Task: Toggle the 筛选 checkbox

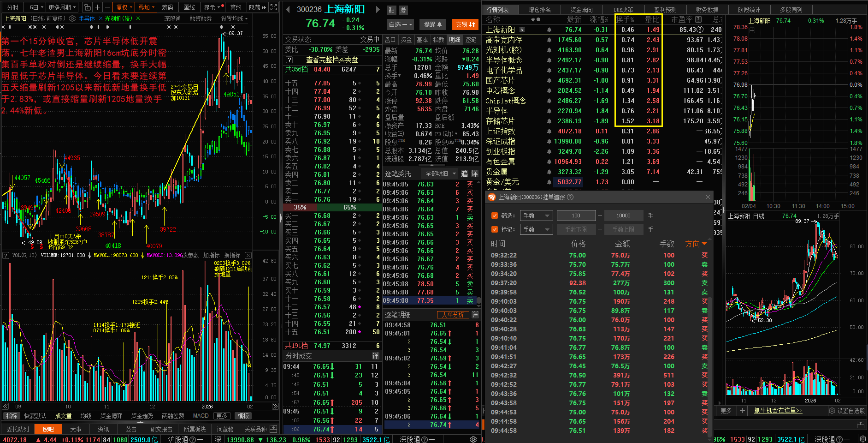Action: tap(495, 216)
